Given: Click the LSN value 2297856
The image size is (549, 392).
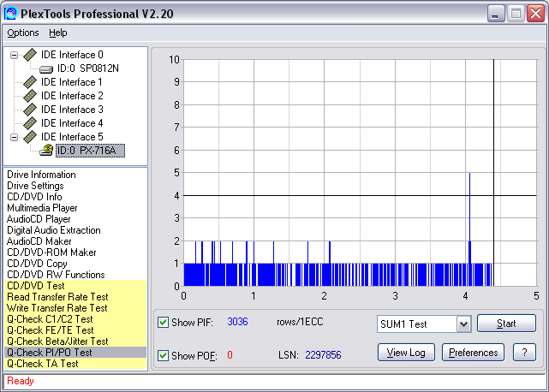Looking at the screenshot, I should [323, 355].
